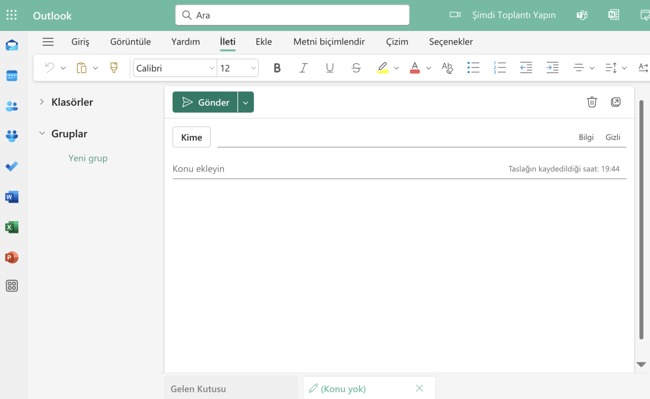The image size is (650, 399).
Task: Open the Metni biçimlendir tab
Action: 329,42
